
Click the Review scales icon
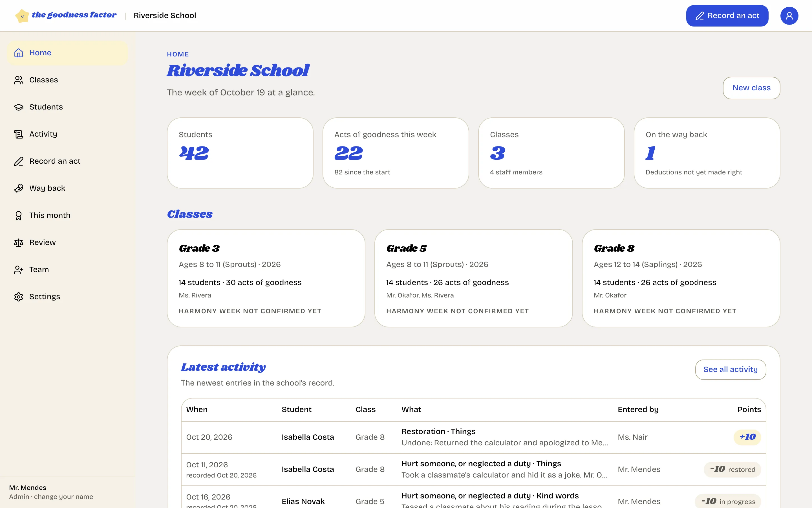click(18, 243)
